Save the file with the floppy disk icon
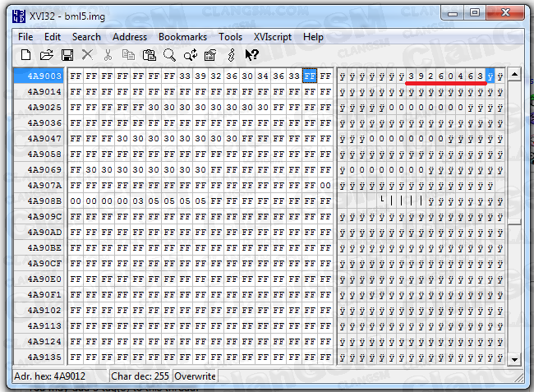 click(x=67, y=55)
